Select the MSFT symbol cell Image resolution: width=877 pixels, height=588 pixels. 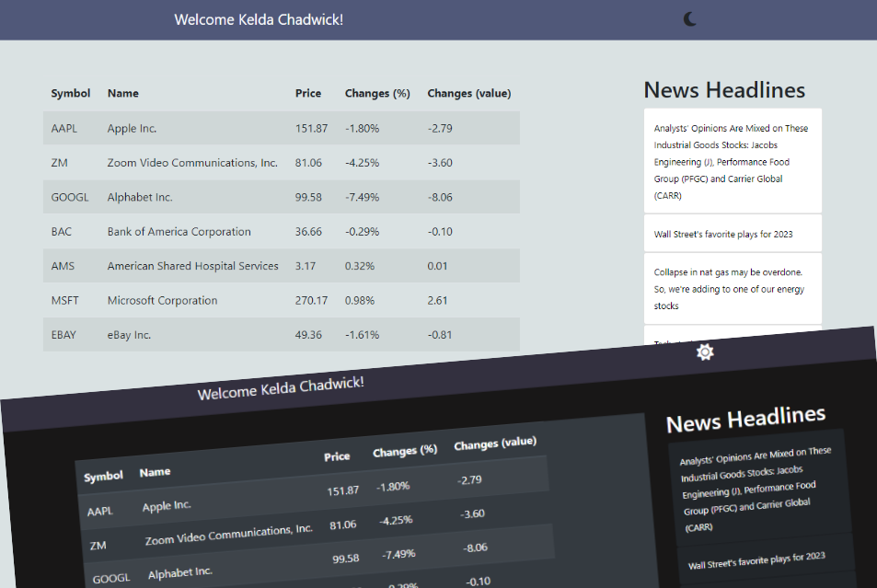[x=65, y=300]
